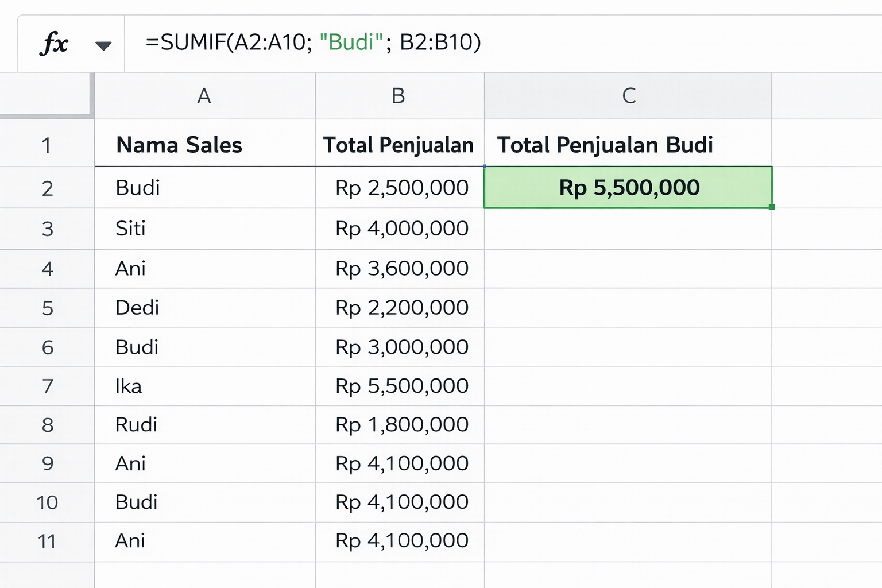Select row 11 header
This screenshot has height=588, width=882.
[47, 541]
